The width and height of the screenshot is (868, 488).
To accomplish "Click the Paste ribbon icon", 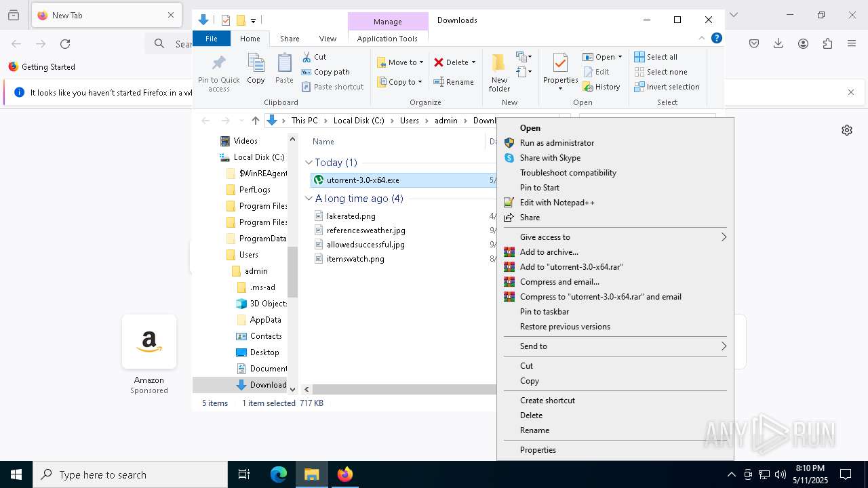I will (284, 68).
